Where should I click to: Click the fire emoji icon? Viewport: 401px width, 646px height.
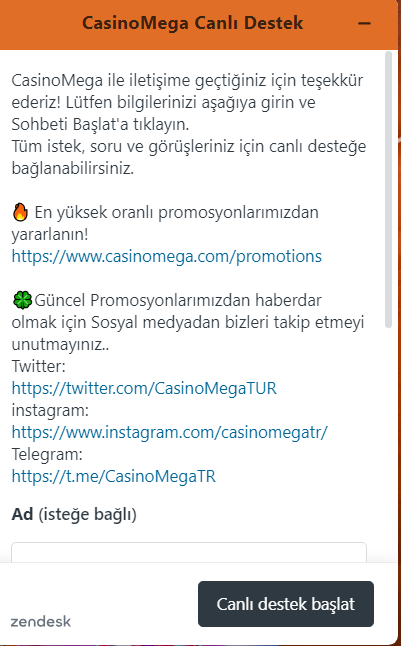[x=20, y=213]
